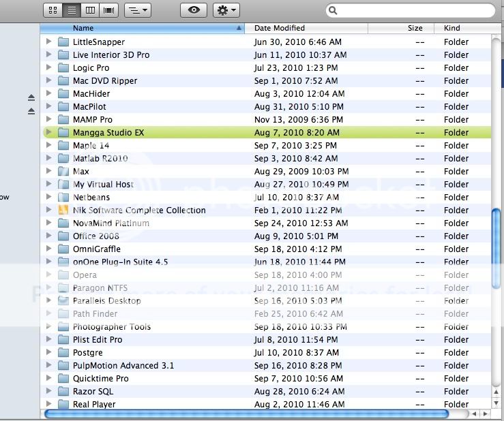
Task: Expand the Live Interior 3D Pro folder
Action: coord(49,54)
